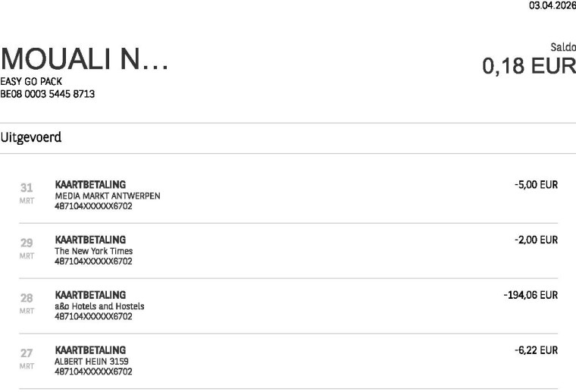Open the a&o Hotels and Hostels payment

pos(99,306)
